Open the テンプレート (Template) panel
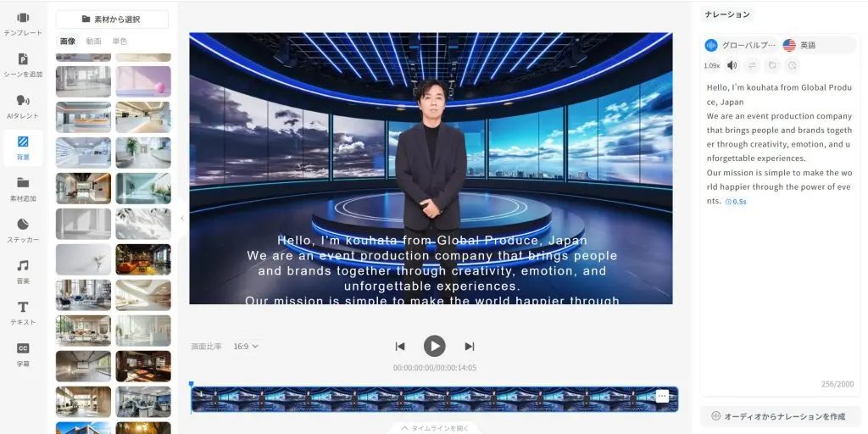The width and height of the screenshot is (868, 434). (23, 23)
